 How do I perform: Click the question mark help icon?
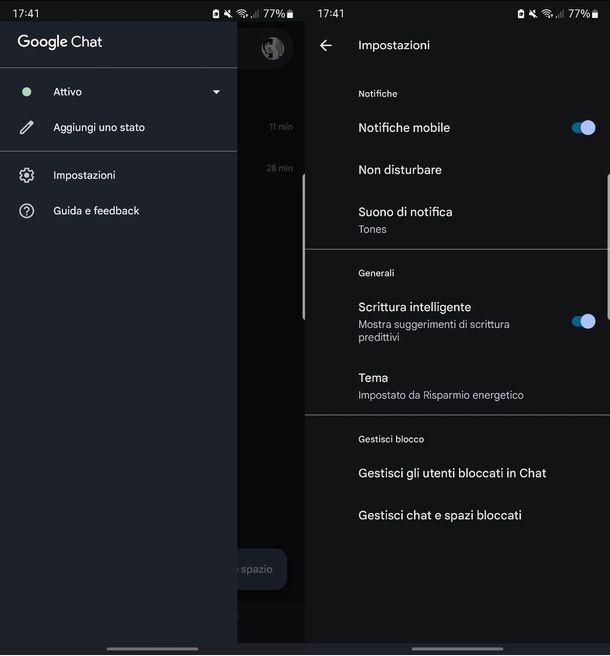click(26, 211)
